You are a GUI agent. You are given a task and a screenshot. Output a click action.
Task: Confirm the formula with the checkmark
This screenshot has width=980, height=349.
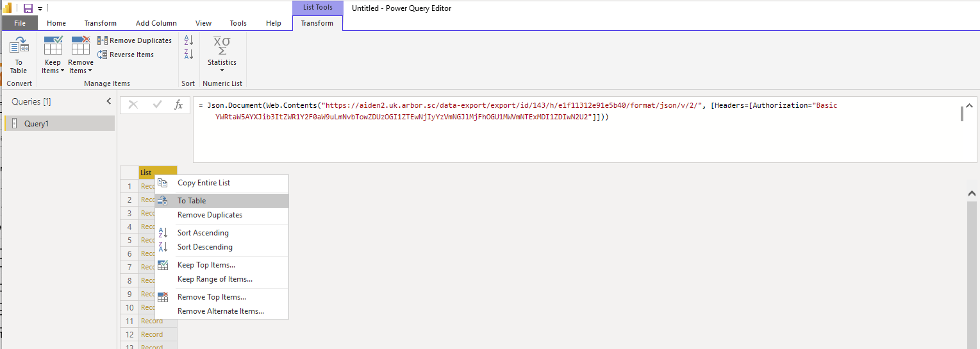pos(156,105)
